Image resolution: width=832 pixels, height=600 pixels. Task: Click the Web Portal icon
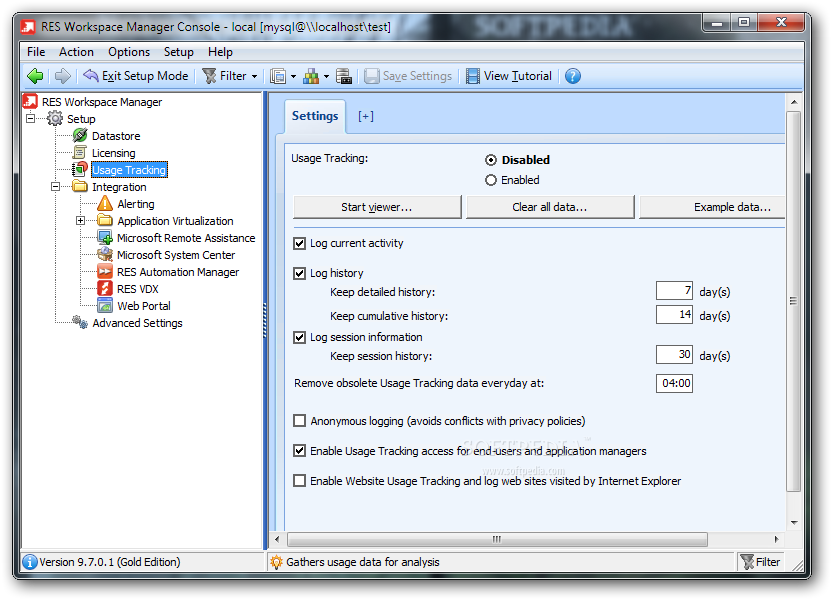tap(105, 306)
